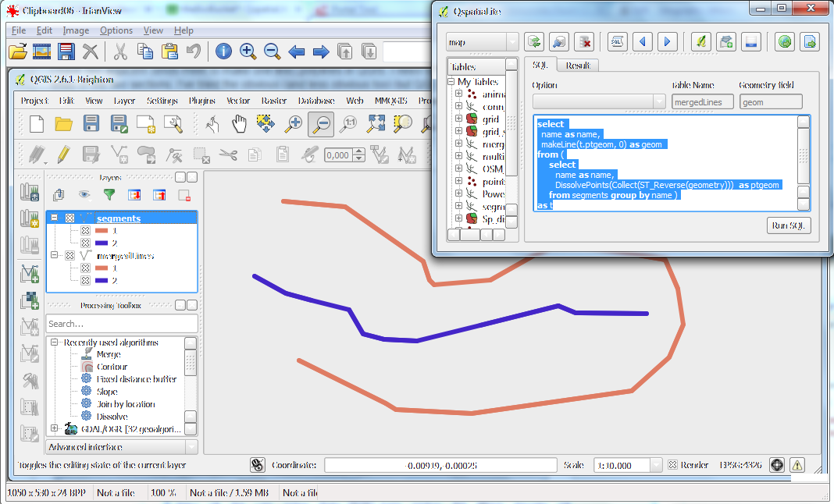834x504 pixels.
Task: Open QGIS Database menu
Action: click(x=316, y=101)
